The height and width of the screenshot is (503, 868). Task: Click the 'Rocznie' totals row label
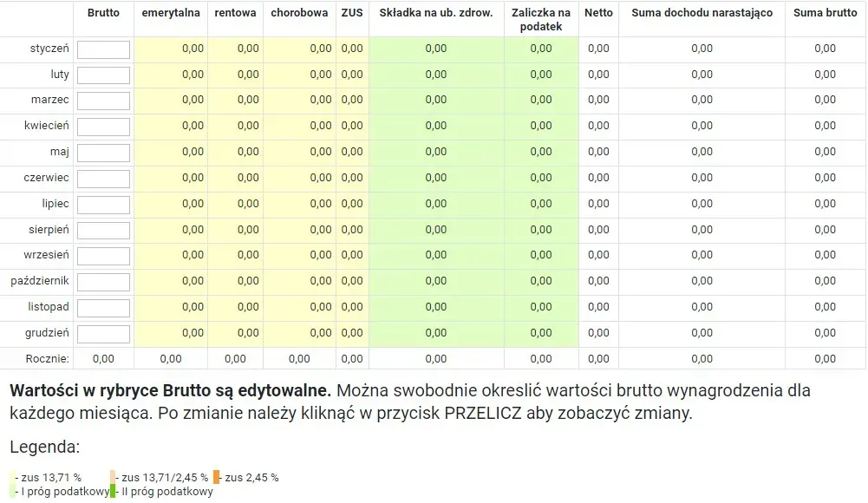(x=47, y=357)
